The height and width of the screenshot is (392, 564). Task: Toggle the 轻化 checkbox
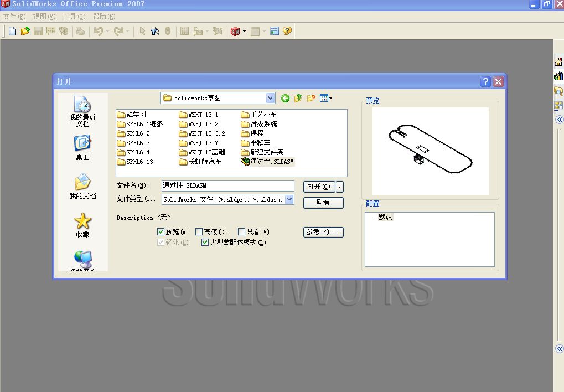pos(161,243)
